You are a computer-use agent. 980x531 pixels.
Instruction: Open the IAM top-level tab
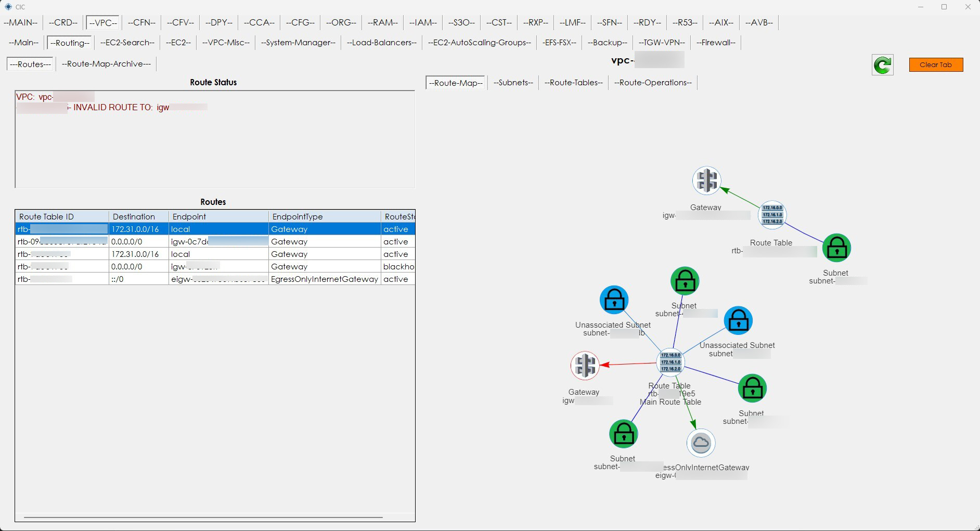pyautogui.click(x=423, y=22)
